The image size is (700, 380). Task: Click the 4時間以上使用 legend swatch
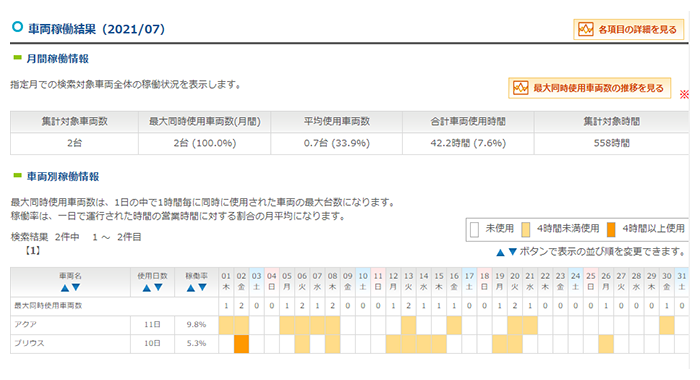tap(611, 230)
